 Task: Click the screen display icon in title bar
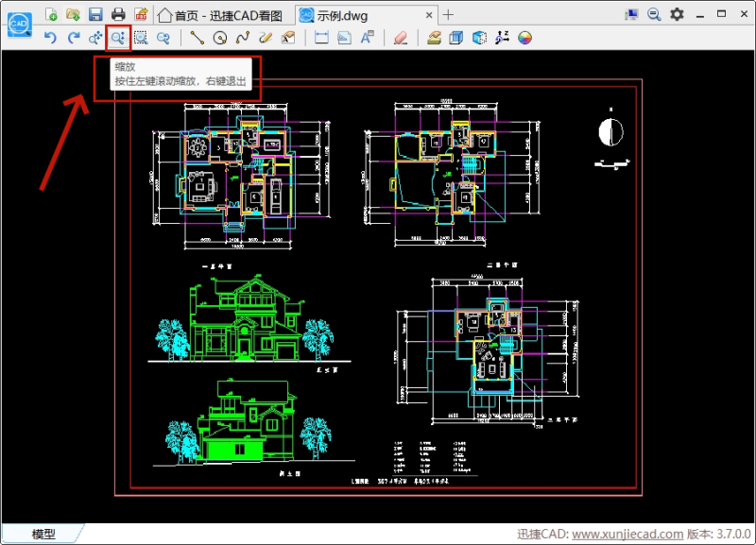click(631, 14)
